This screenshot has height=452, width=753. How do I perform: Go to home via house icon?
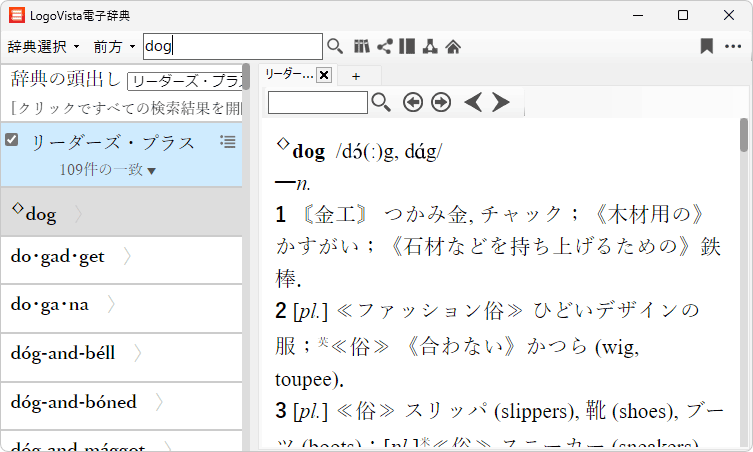(x=452, y=46)
